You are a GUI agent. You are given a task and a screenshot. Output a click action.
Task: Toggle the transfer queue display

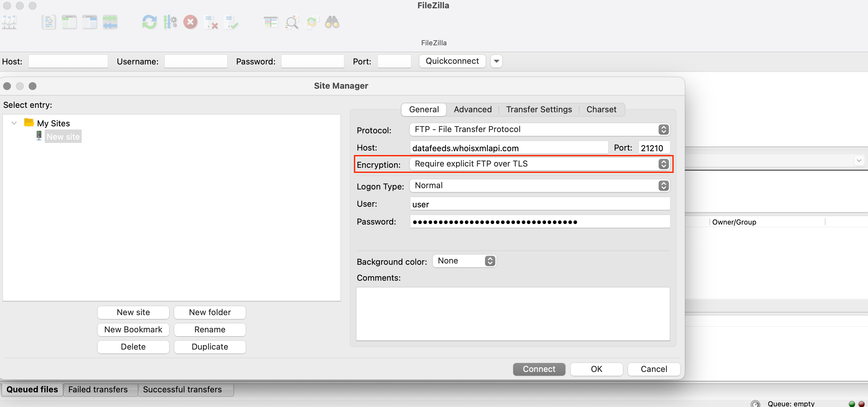click(110, 22)
